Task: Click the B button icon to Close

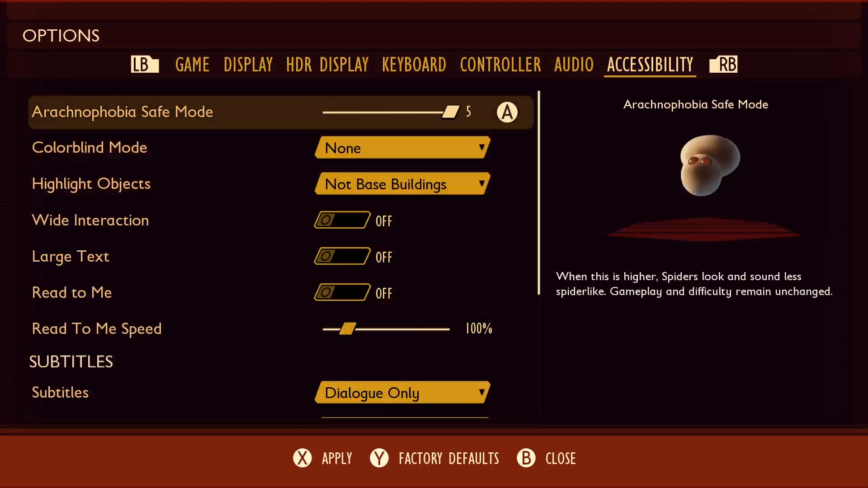Action: 525,458
